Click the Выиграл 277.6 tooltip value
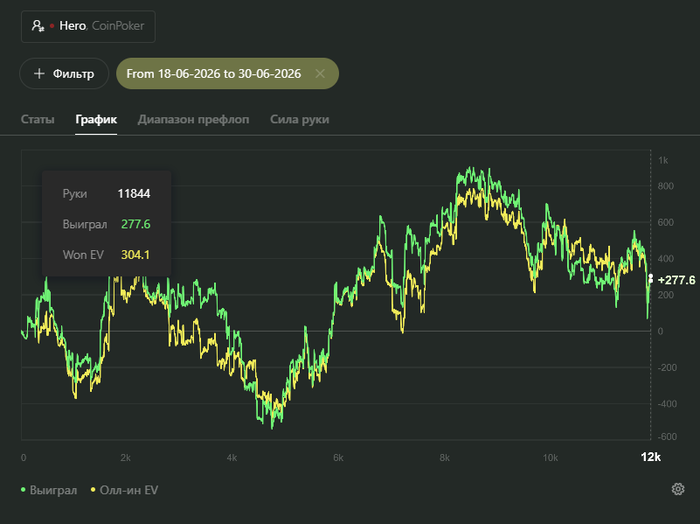 pos(136,224)
